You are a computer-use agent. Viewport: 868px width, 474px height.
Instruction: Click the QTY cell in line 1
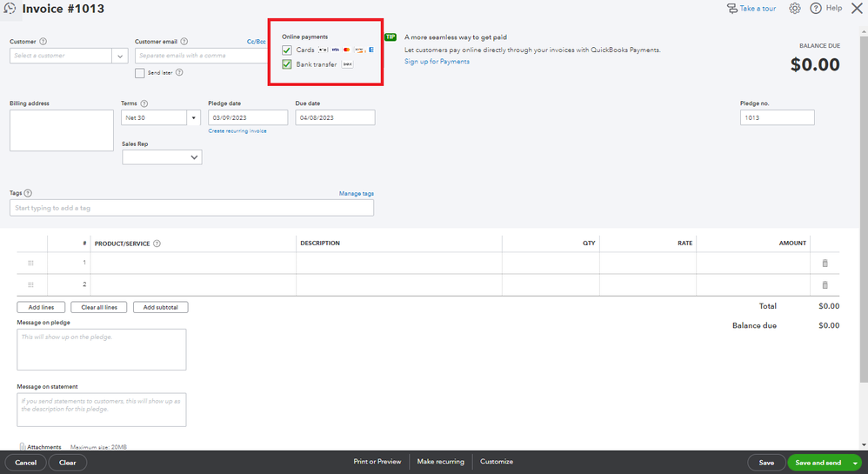point(551,263)
